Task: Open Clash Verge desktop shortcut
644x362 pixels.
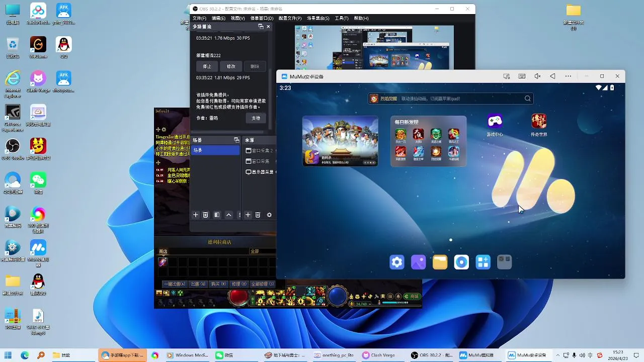Action: [38, 81]
